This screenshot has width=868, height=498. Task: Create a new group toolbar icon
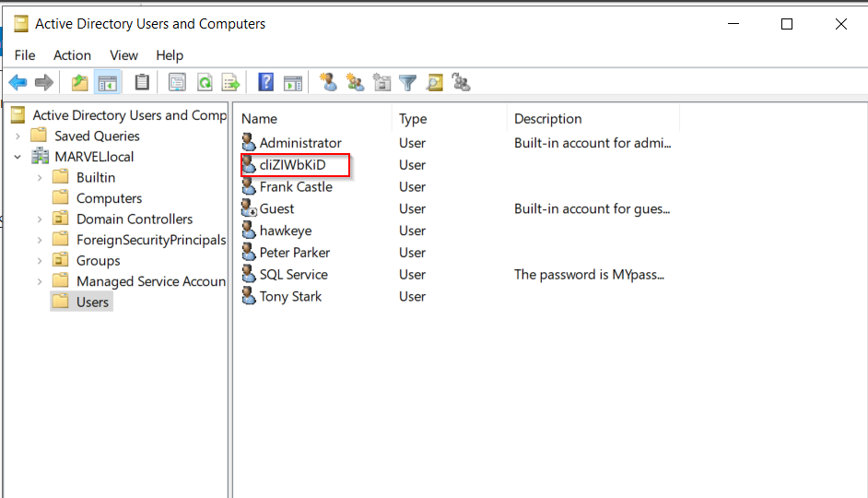(355, 82)
